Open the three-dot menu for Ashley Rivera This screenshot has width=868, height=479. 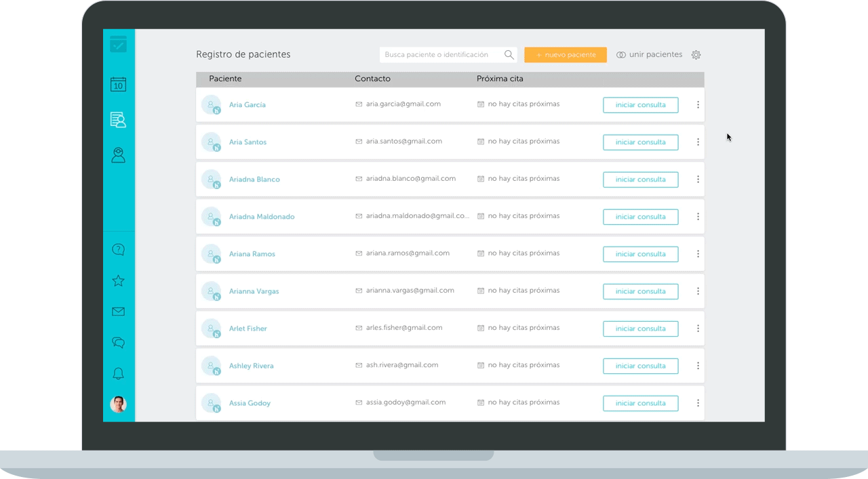pyautogui.click(x=698, y=366)
